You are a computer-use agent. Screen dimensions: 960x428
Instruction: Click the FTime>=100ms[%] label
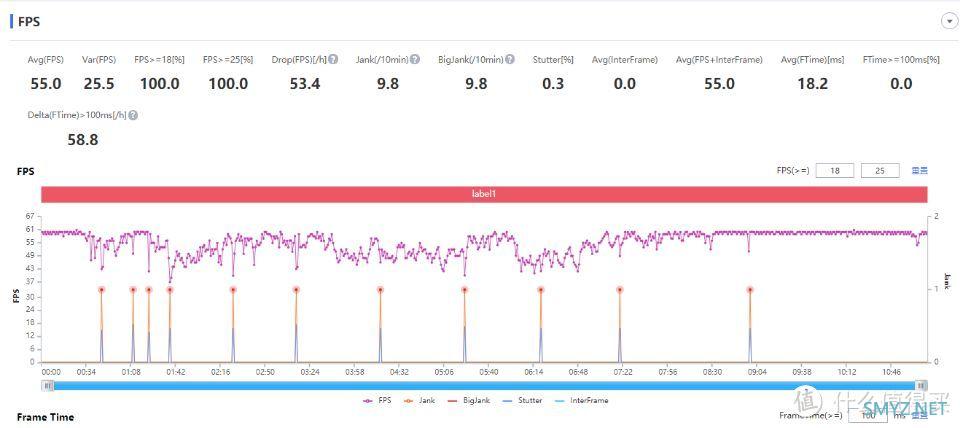(901, 59)
